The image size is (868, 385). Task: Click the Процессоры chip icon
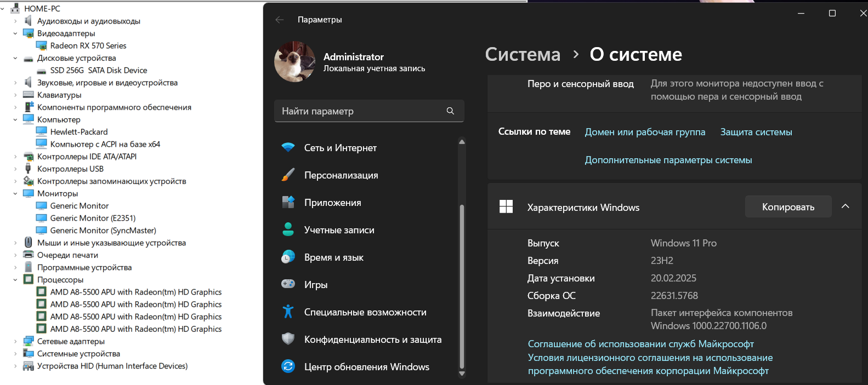pos(29,279)
